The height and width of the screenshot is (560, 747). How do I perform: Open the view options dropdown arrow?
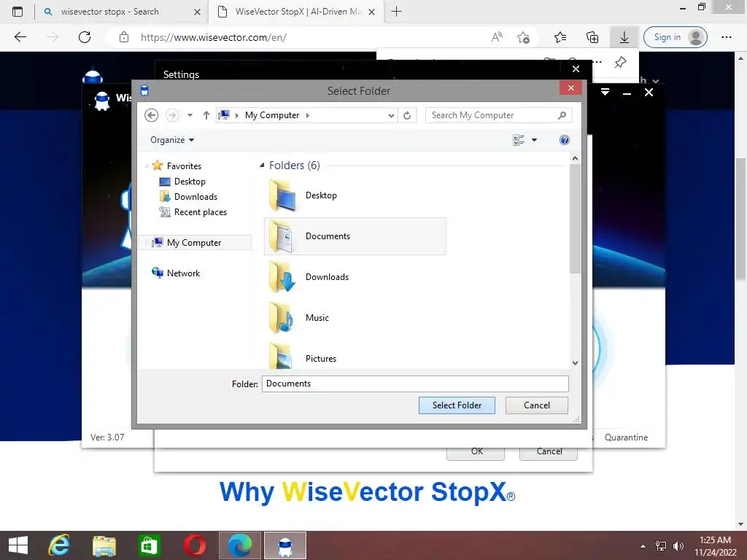[534, 140]
